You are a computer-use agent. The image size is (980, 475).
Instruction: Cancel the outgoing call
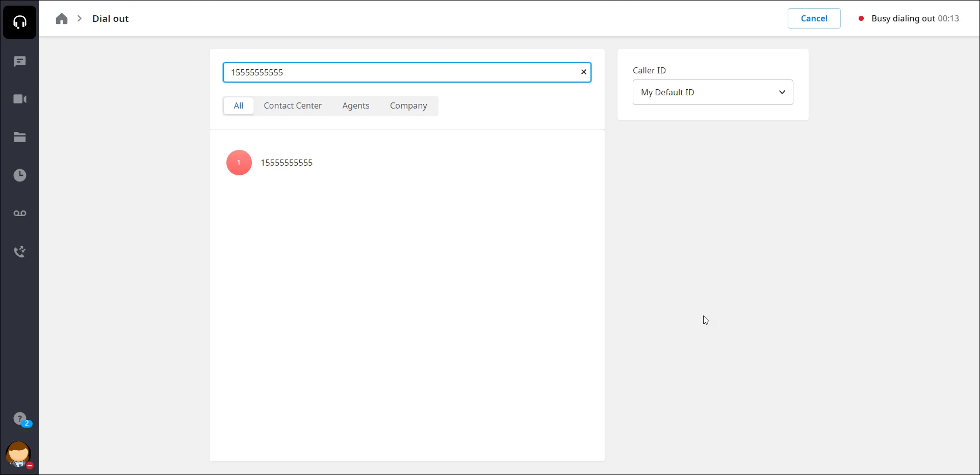(814, 18)
